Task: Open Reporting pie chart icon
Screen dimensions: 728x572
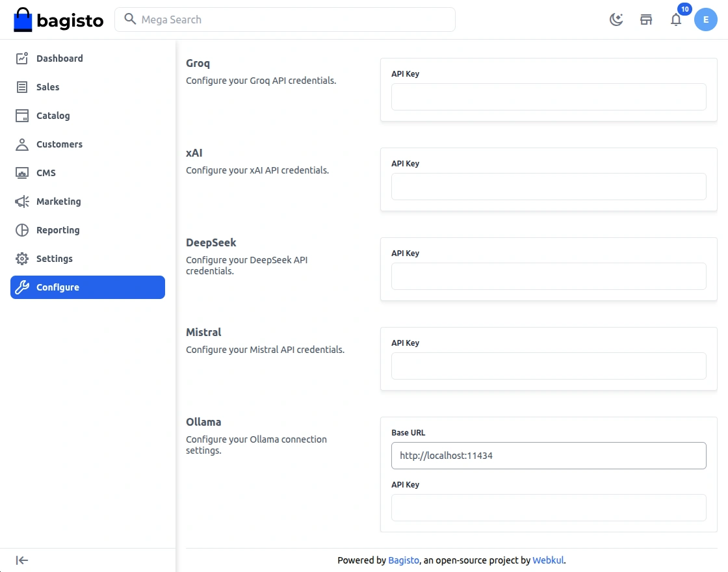Action: (x=22, y=230)
